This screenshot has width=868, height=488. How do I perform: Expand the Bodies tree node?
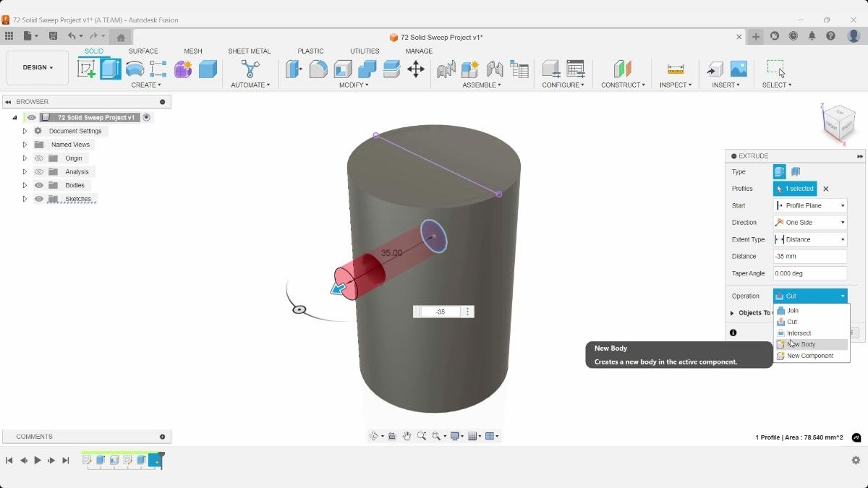[25, 185]
